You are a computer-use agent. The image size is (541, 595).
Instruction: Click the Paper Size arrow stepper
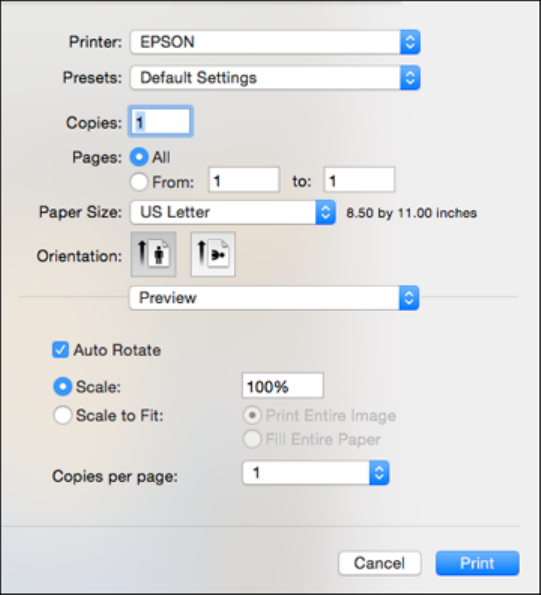pos(326,212)
